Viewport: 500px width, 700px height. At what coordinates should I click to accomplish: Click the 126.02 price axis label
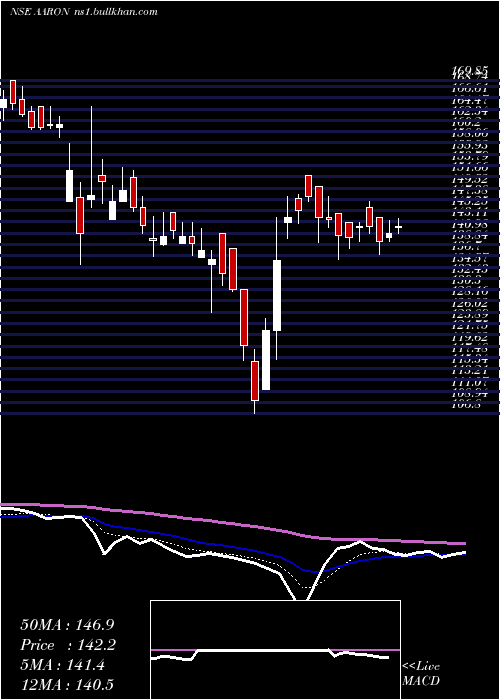coord(470,304)
